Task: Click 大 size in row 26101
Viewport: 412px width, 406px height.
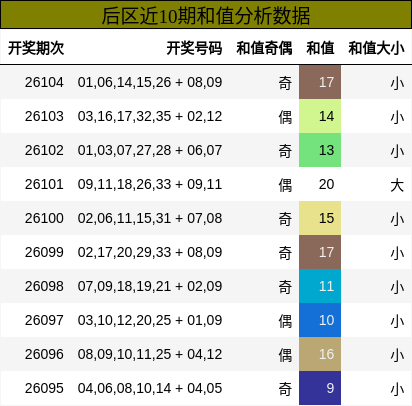Action: (x=397, y=185)
